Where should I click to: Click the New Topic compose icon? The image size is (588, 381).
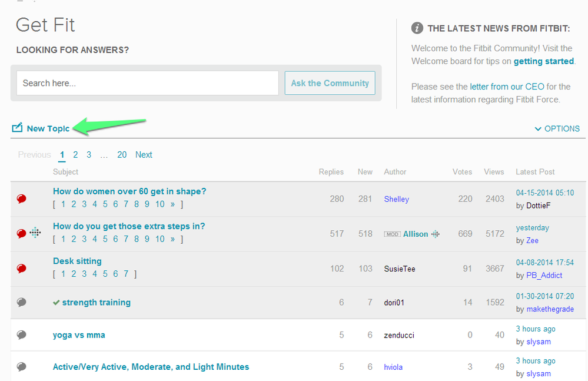point(17,128)
